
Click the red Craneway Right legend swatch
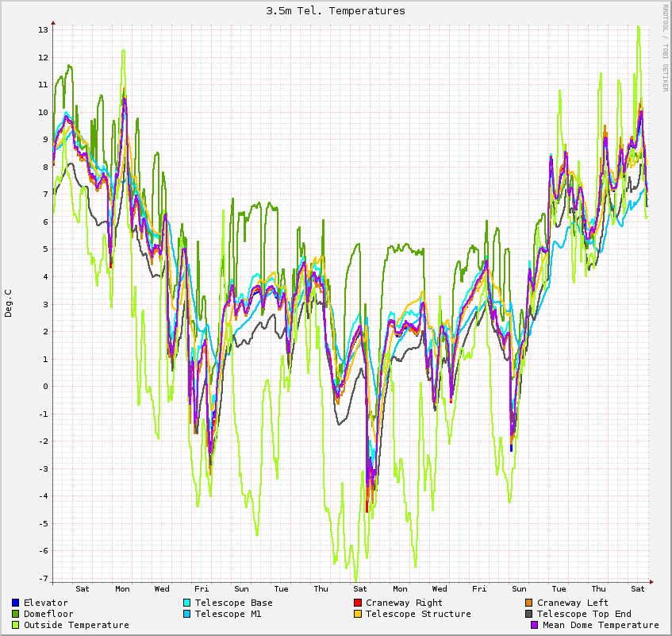359,603
